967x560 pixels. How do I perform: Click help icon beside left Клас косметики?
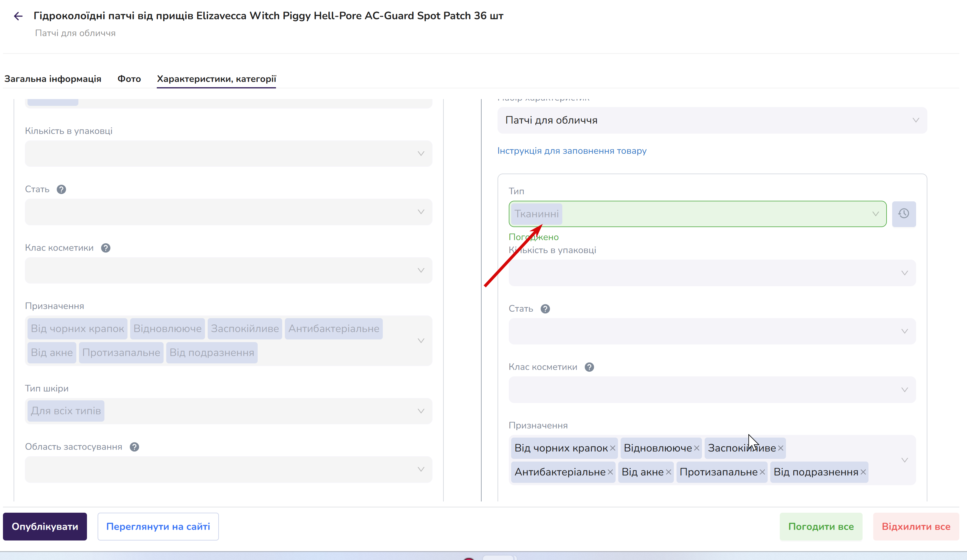coord(106,248)
